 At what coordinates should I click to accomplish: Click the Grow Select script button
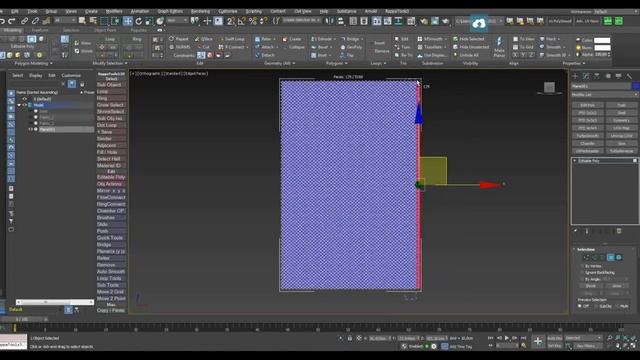click(x=111, y=105)
